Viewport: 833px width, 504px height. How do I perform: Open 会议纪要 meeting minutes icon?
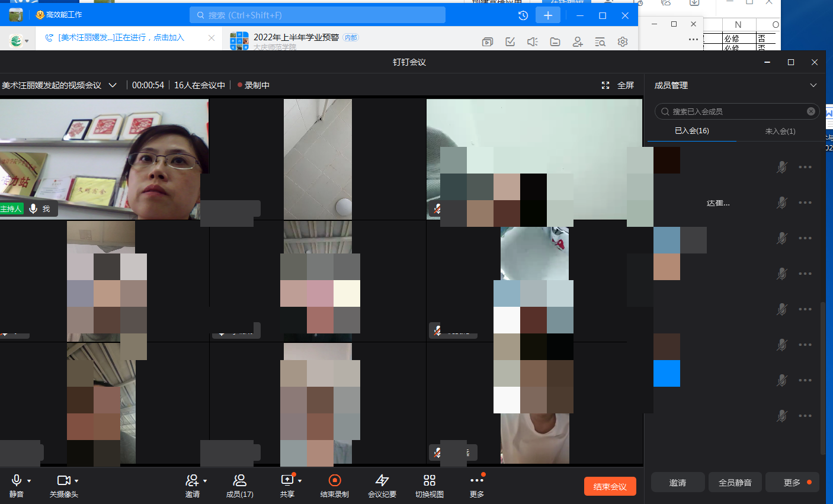pos(382,480)
